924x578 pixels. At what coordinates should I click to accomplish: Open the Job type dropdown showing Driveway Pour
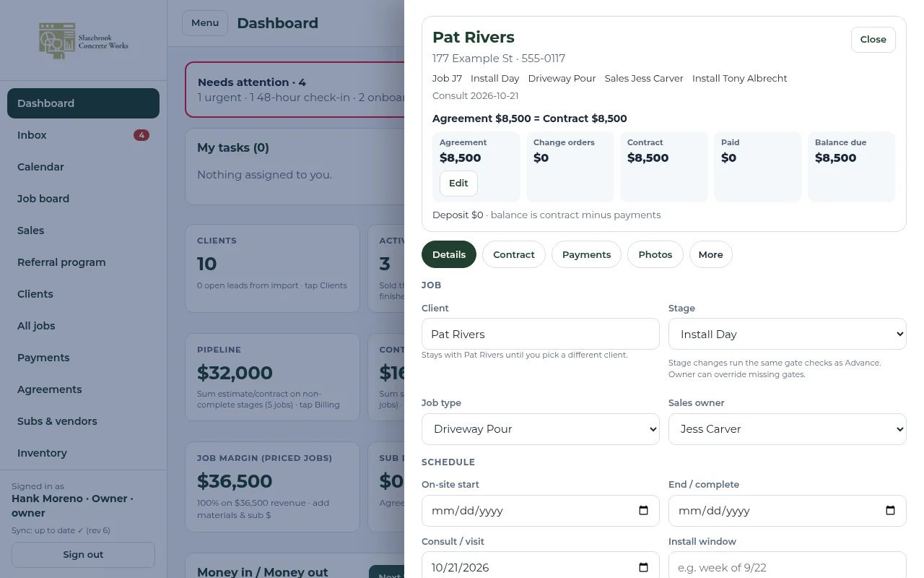(541, 429)
